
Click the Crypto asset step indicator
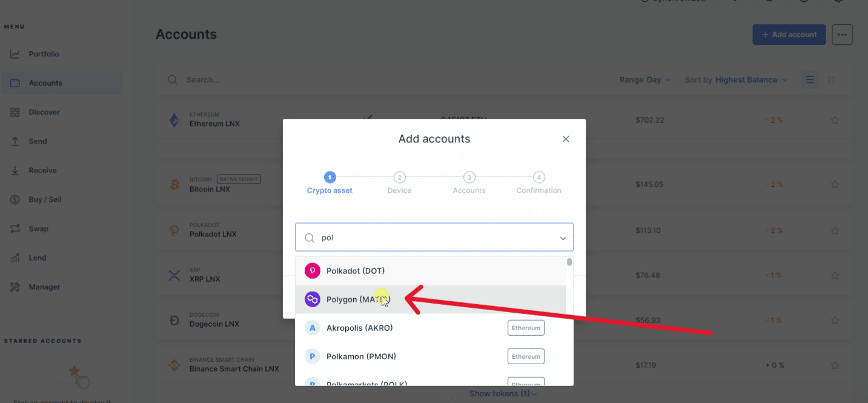point(330,183)
